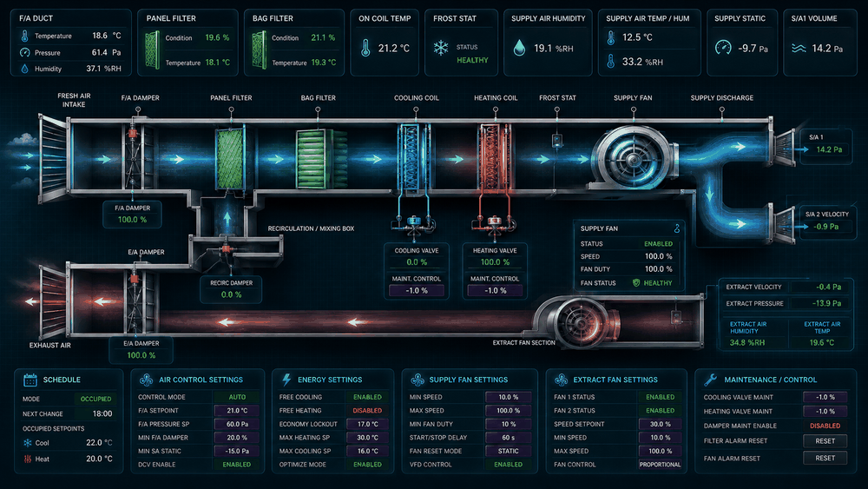Click the Energy Settings lightning bolt icon
Viewport: 868px width, 489px height.
click(286, 380)
